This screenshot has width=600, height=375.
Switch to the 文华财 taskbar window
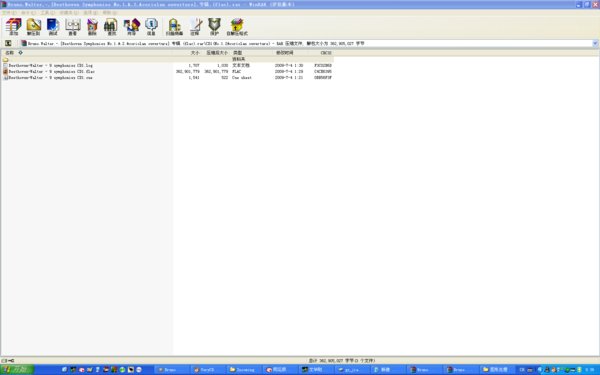click(x=315, y=370)
